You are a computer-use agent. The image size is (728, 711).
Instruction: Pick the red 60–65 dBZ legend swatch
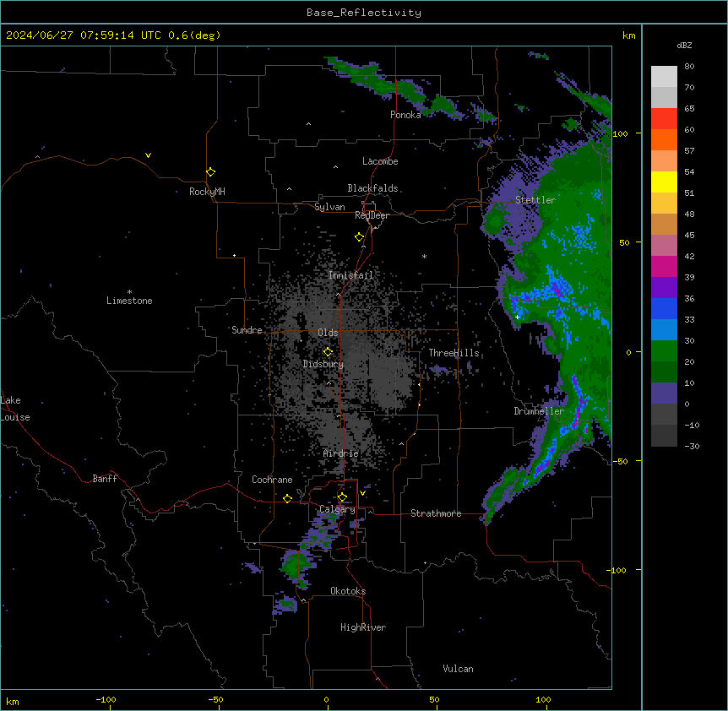coord(664,118)
